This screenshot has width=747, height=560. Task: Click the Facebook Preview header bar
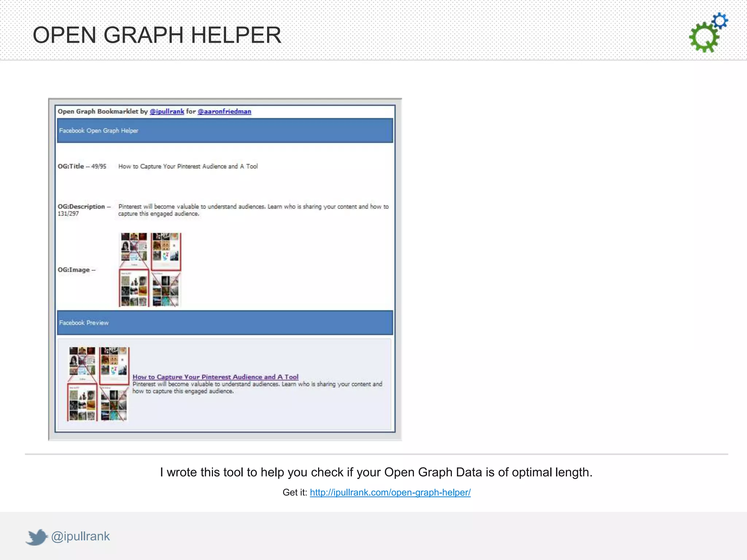point(225,323)
